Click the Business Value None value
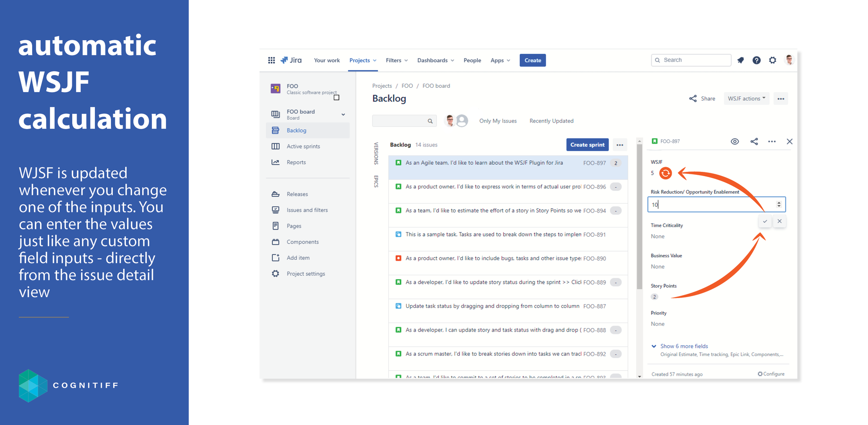This screenshot has height=425, width=868. (x=657, y=267)
